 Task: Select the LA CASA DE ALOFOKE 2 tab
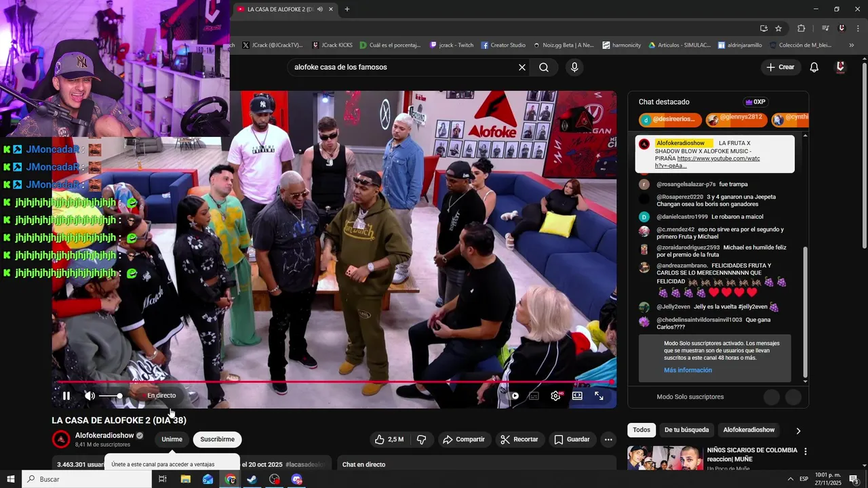pyautogui.click(x=279, y=9)
